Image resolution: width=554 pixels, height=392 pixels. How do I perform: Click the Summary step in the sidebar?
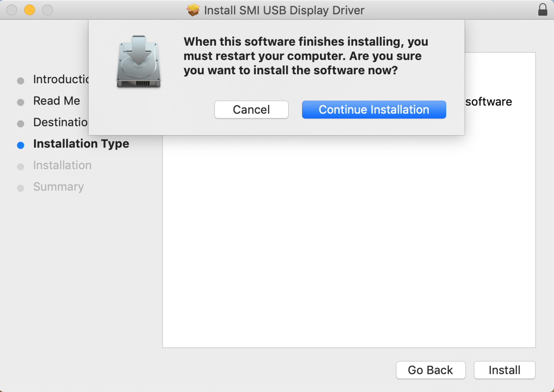coord(58,187)
